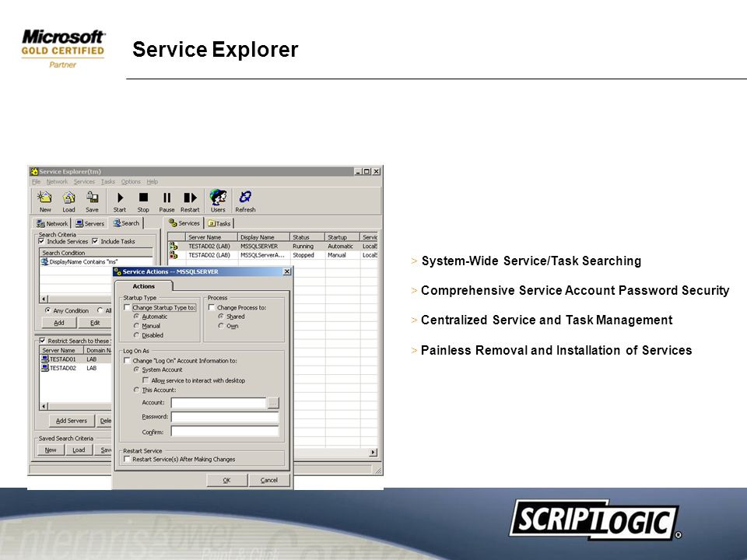Close the Service Actions dialog
The image size is (747, 560).
[287, 271]
